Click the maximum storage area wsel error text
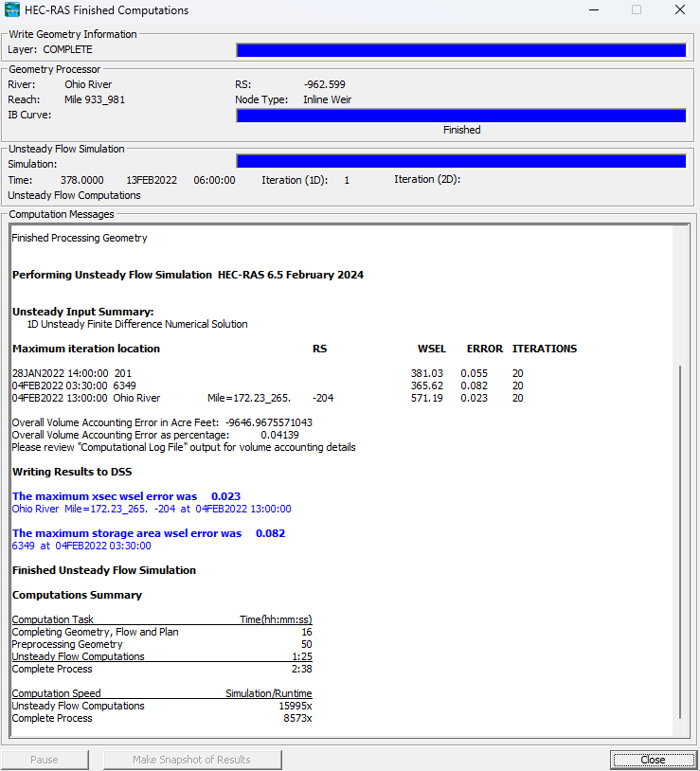Image resolution: width=700 pixels, height=771 pixels. (x=149, y=533)
